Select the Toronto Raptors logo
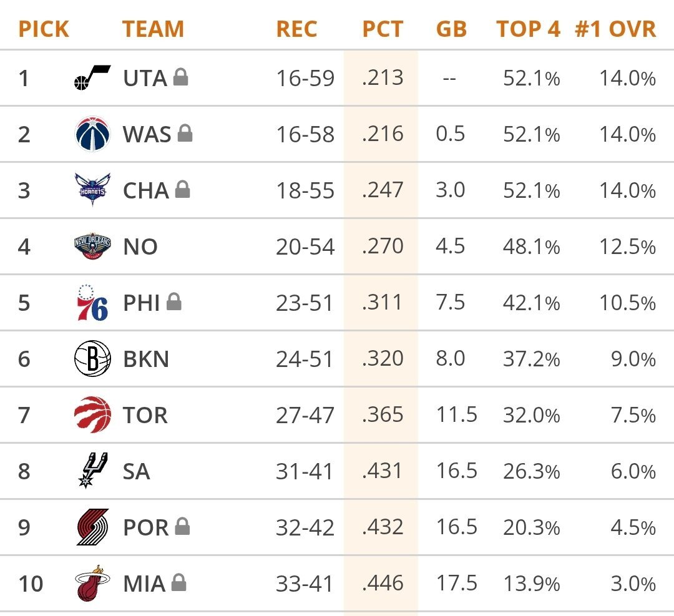Screen dimensions: 674x616 92,415
